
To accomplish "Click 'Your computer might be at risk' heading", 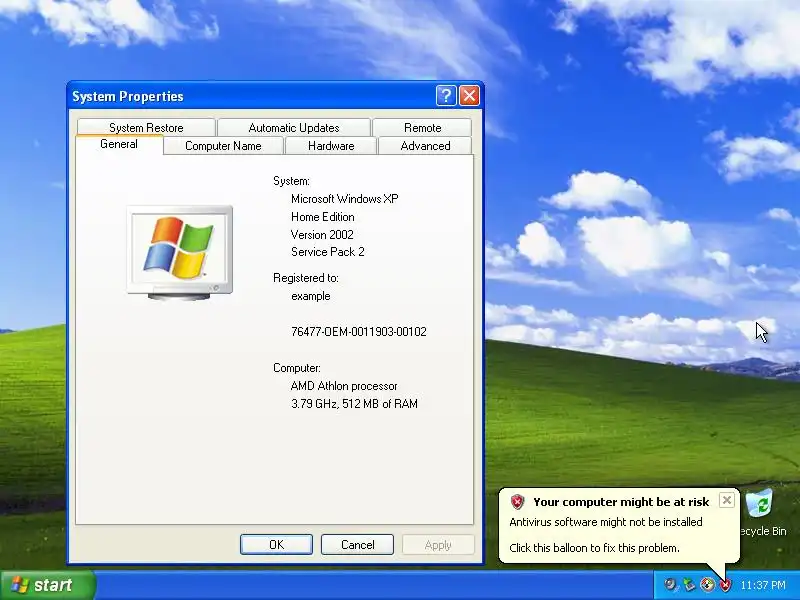I will pos(621,502).
